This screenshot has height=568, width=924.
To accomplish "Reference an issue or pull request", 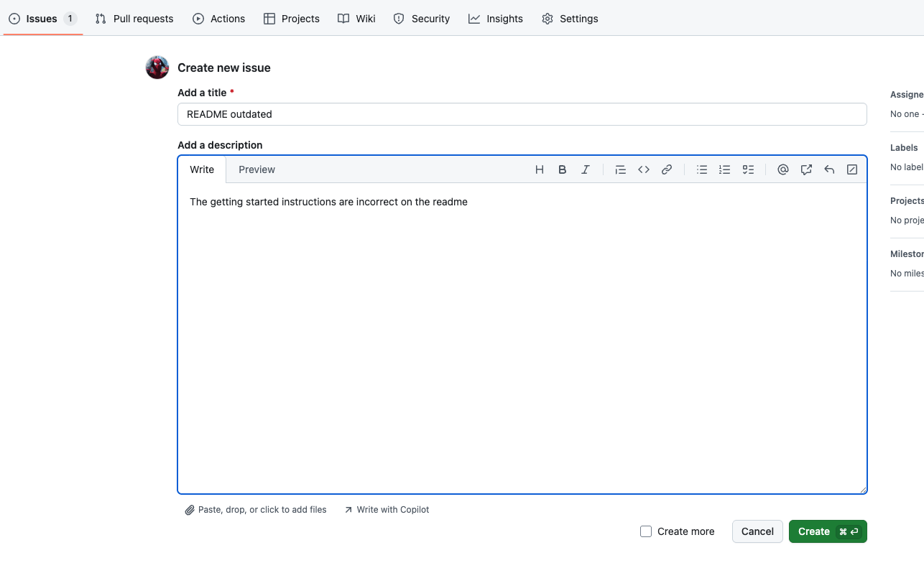I will pyautogui.click(x=806, y=169).
